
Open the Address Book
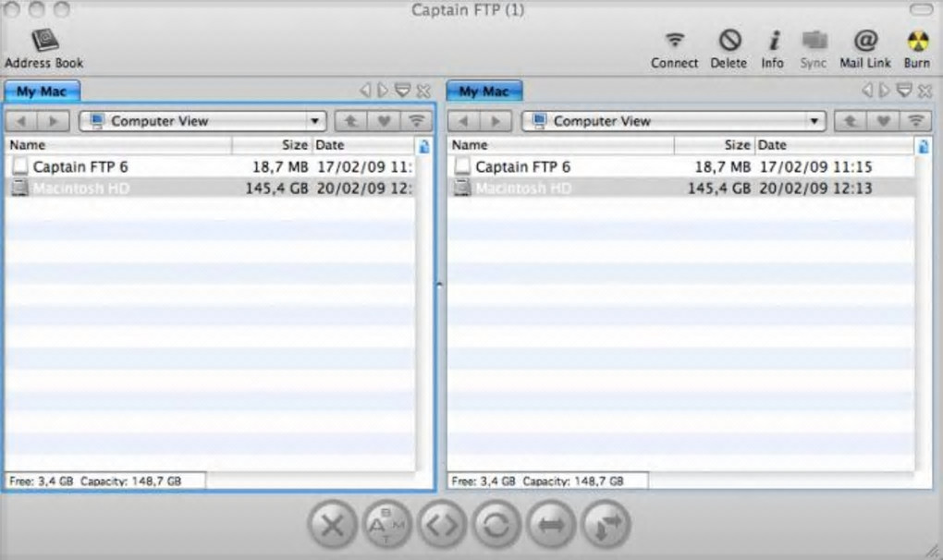pos(43,49)
